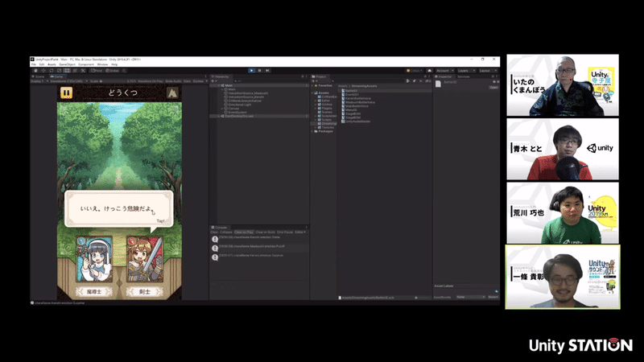Select the Hand tool in Unity toolbar
Screen dimensions: 644x362
35,71
